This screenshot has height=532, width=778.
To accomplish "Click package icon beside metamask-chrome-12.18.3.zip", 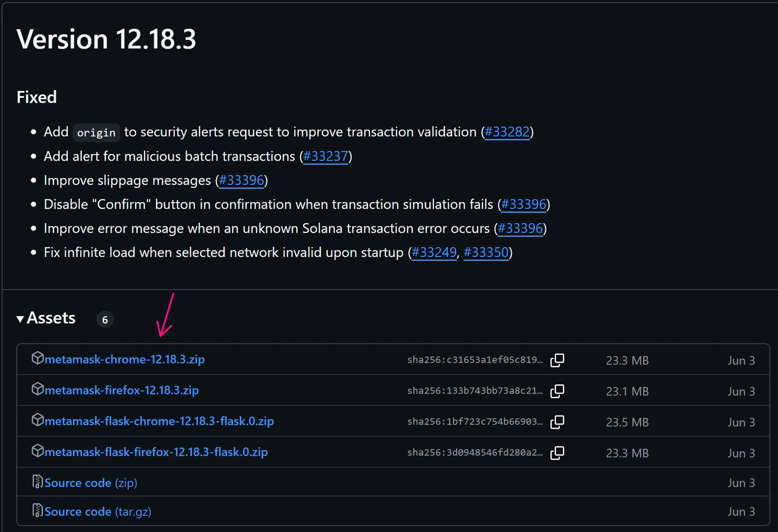I will pyautogui.click(x=38, y=358).
